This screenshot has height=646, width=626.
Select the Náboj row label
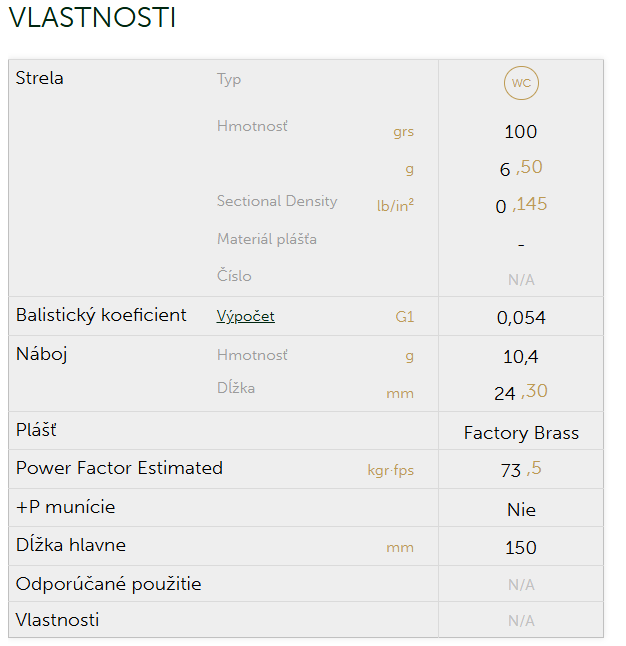[42, 354]
